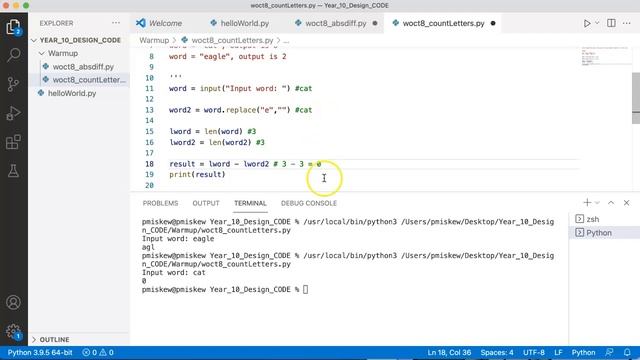The image size is (640, 360).
Task: Click Warmup breadcrumb
Action: pos(154,40)
